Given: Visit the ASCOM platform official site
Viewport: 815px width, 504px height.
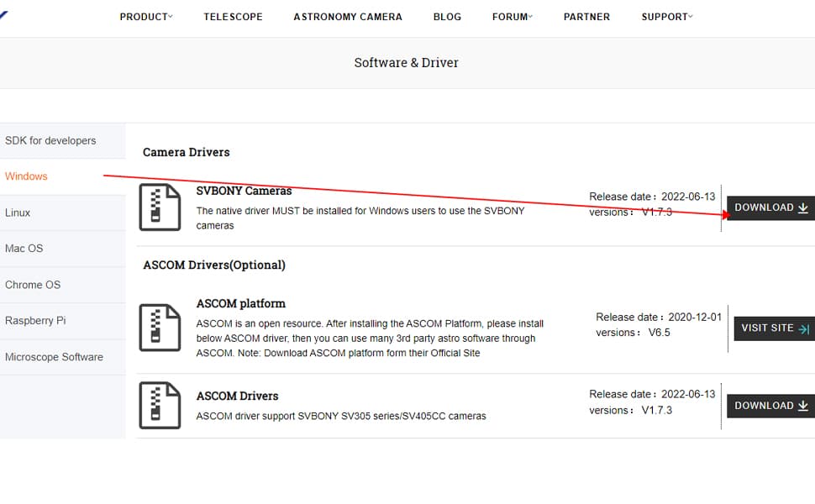Looking at the screenshot, I should tap(774, 328).
